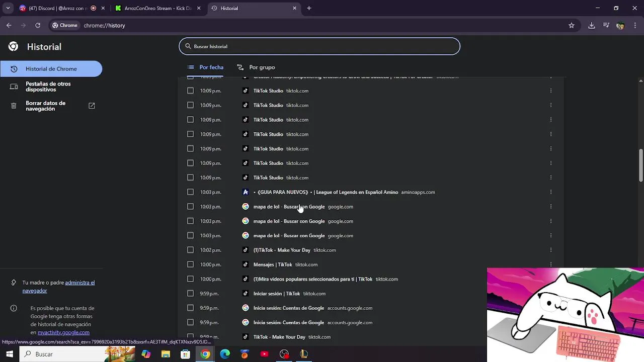The height and width of the screenshot is (362, 644).
Task: Open the Chrome downloads icon
Action: coord(592,25)
